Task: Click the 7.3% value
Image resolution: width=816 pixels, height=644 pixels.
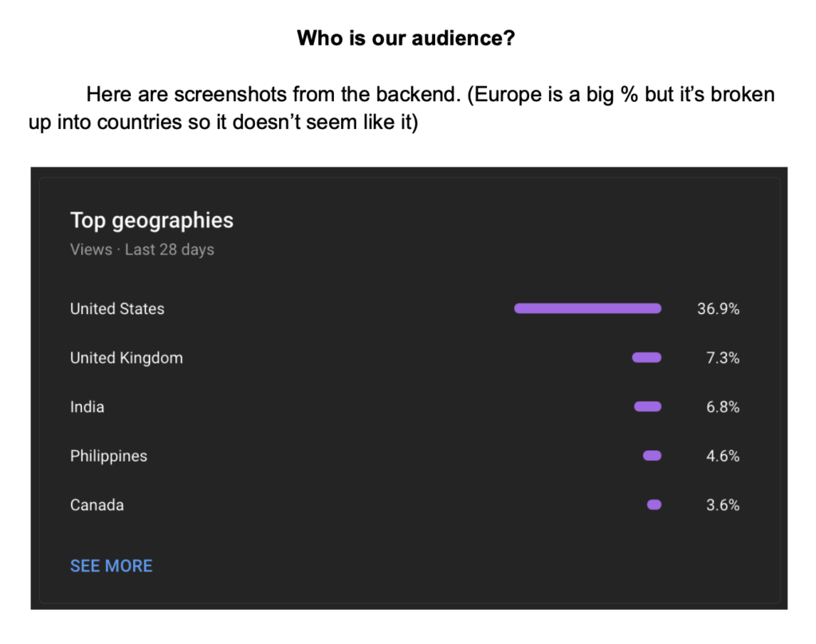Action: pos(722,358)
